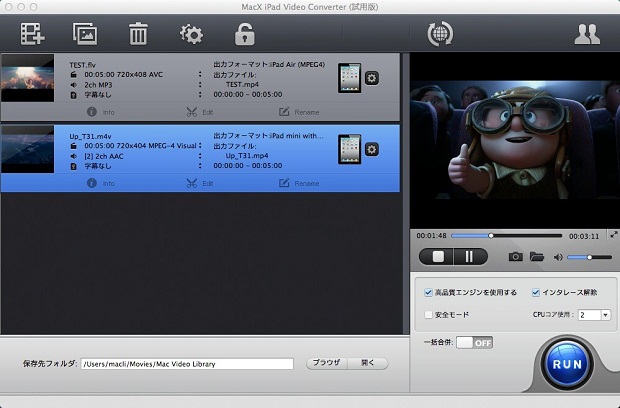
Task: Click the blue RUN button
Action: tap(567, 364)
